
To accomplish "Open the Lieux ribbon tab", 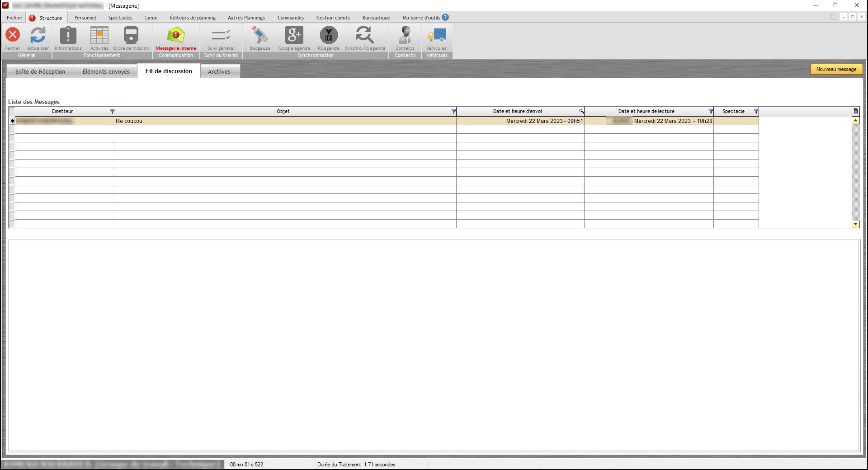I will pos(151,18).
